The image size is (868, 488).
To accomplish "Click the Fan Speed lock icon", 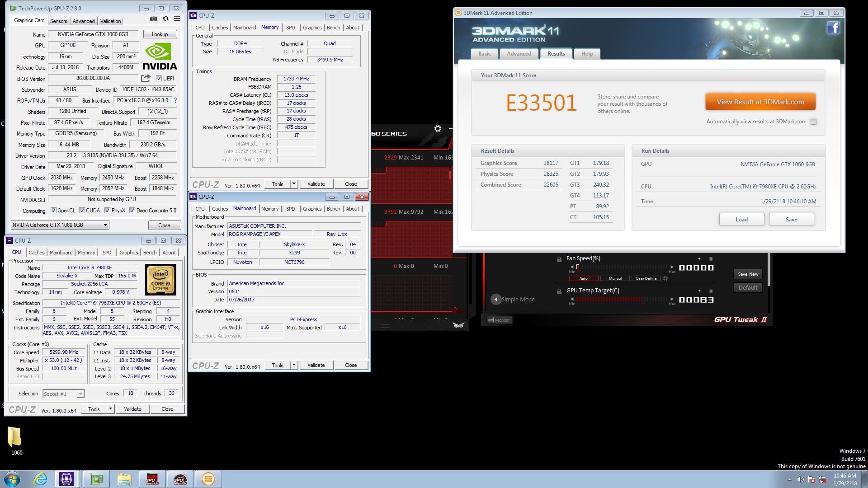I will [x=559, y=259].
